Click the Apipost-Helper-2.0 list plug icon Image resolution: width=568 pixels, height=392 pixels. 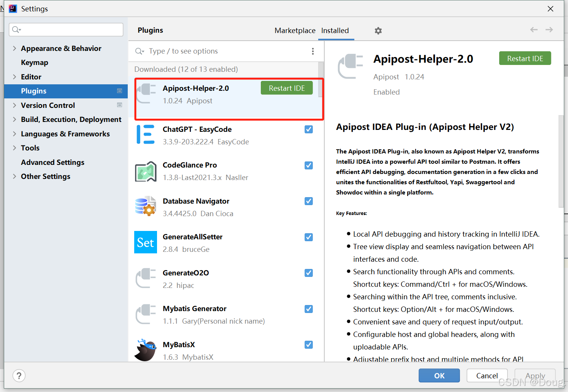tap(146, 94)
